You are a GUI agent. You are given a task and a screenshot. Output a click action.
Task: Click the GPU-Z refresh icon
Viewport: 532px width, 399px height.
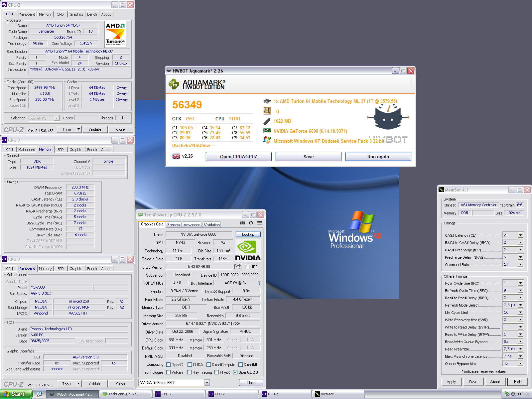[x=251, y=223]
